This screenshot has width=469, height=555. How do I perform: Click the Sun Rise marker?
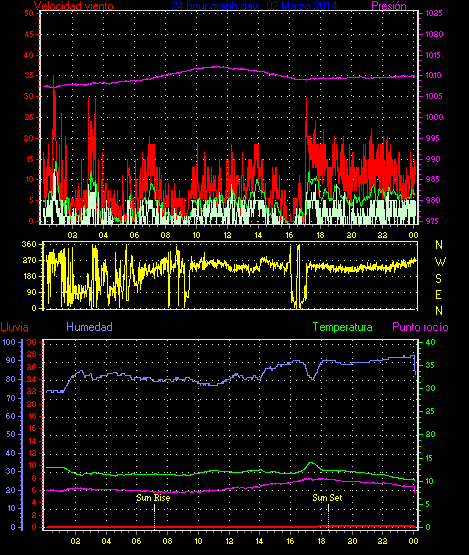tap(153, 498)
